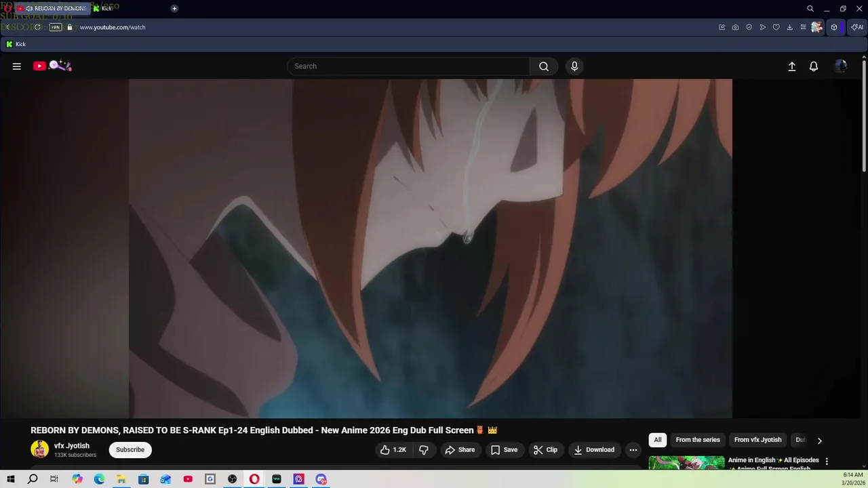
Task: Open OBS Studio from the taskbar
Action: pyautogui.click(x=233, y=479)
